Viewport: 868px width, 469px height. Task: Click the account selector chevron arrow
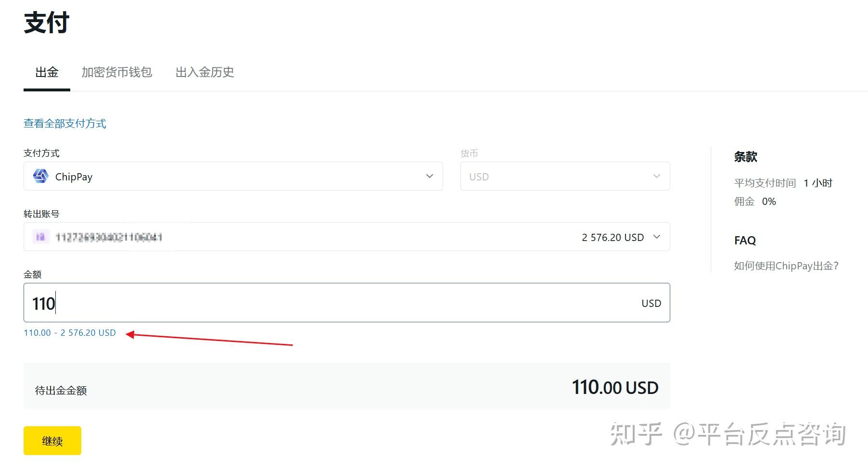point(657,237)
